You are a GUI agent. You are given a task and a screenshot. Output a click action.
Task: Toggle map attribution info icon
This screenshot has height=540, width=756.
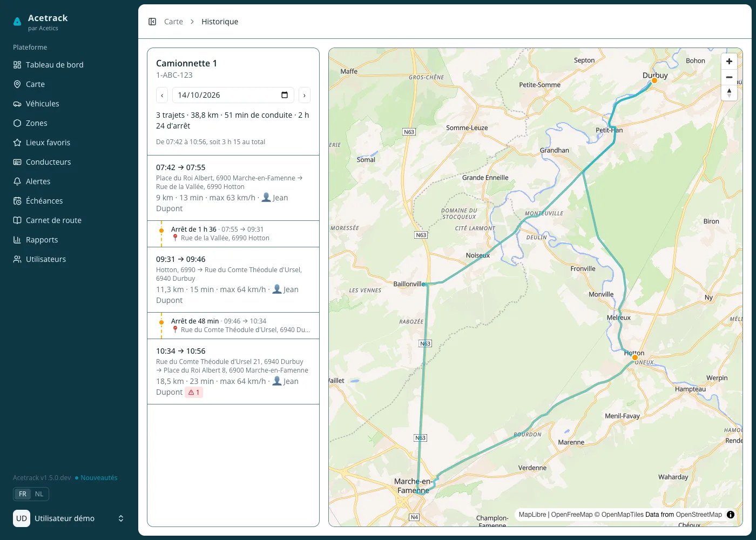coord(731,515)
